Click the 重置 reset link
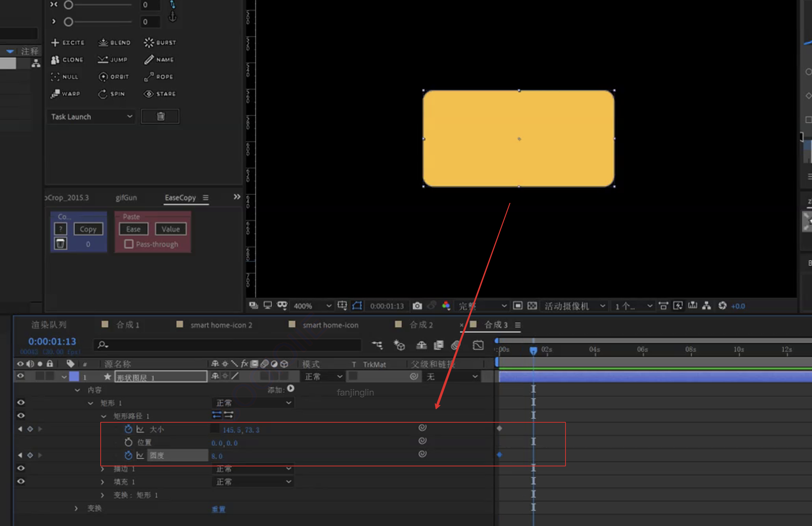Image resolution: width=812 pixels, height=526 pixels. [x=218, y=509]
